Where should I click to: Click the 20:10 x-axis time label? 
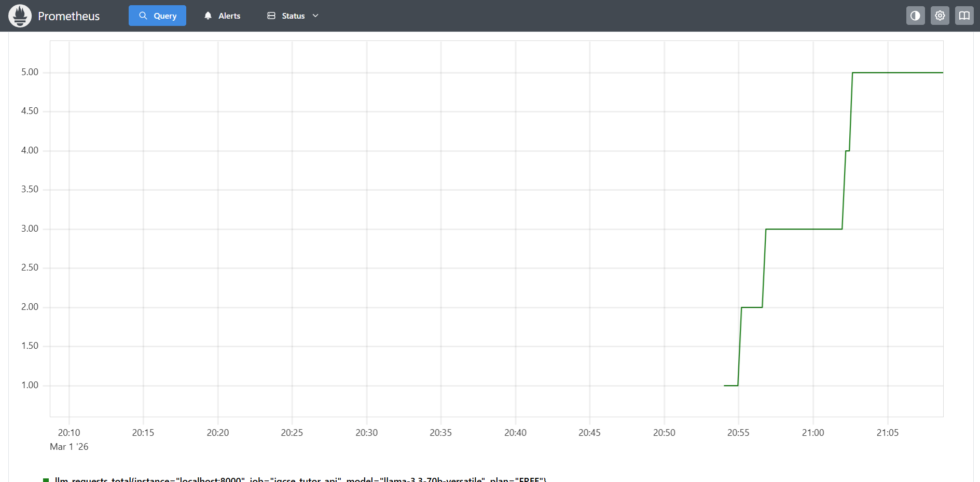point(69,433)
